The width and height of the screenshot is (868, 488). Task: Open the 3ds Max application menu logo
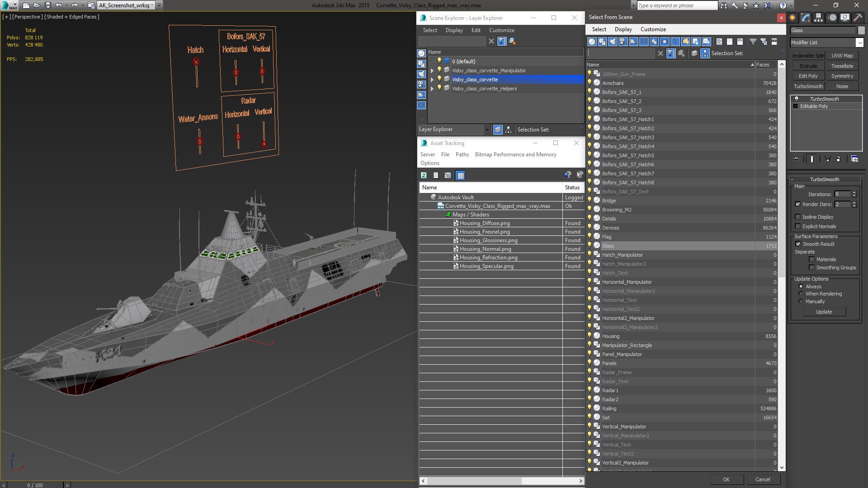(9, 5)
